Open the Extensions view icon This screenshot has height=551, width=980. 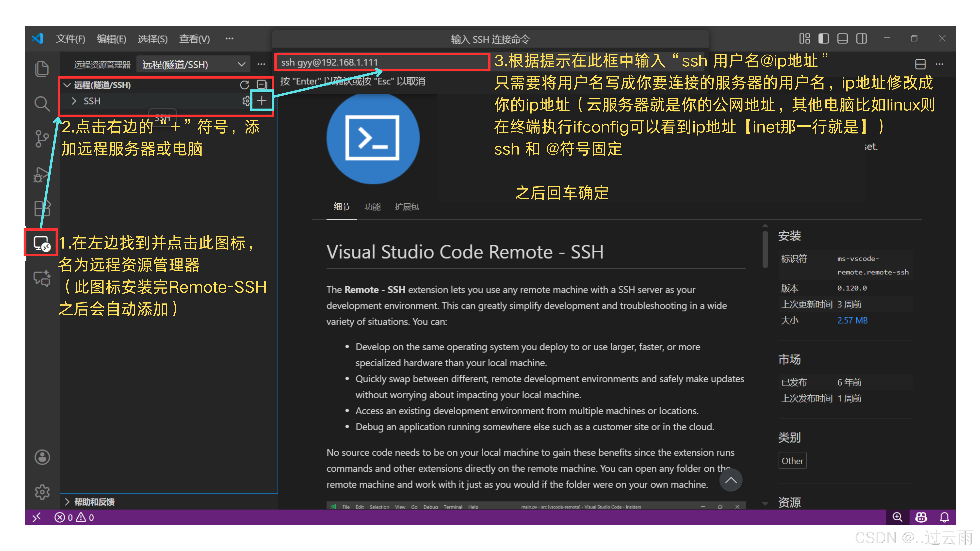tap(41, 208)
